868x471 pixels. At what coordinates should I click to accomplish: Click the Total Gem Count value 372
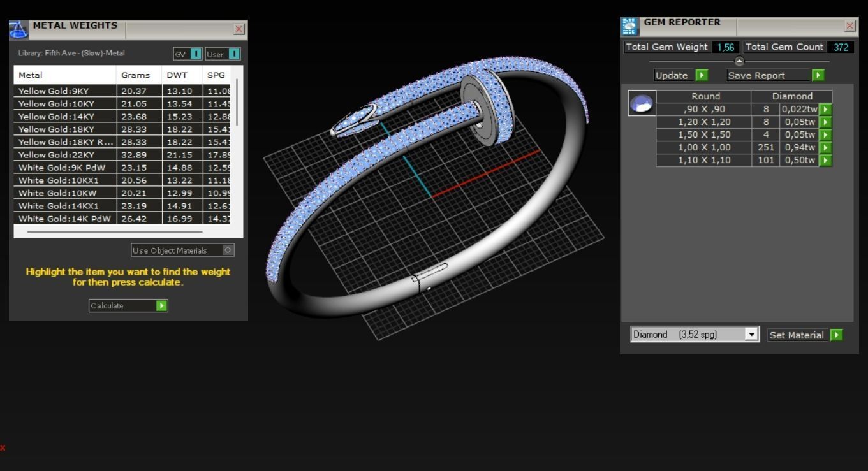coord(841,47)
